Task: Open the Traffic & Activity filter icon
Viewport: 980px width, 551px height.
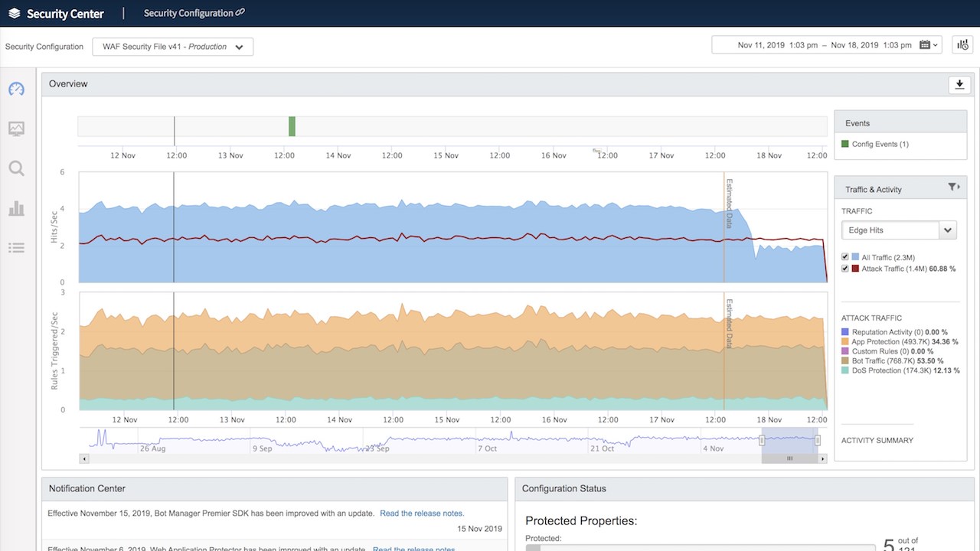Action: (x=953, y=187)
